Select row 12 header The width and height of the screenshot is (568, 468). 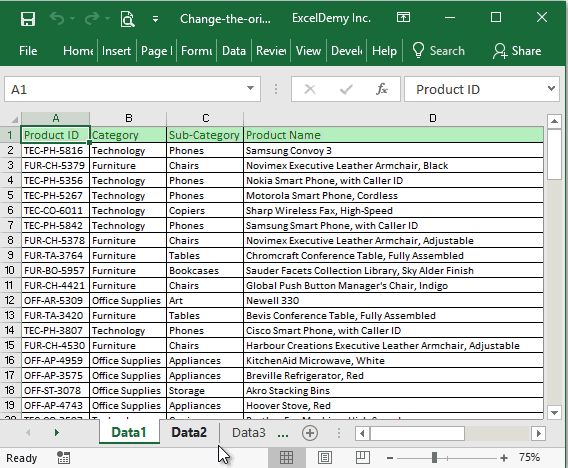click(x=10, y=301)
